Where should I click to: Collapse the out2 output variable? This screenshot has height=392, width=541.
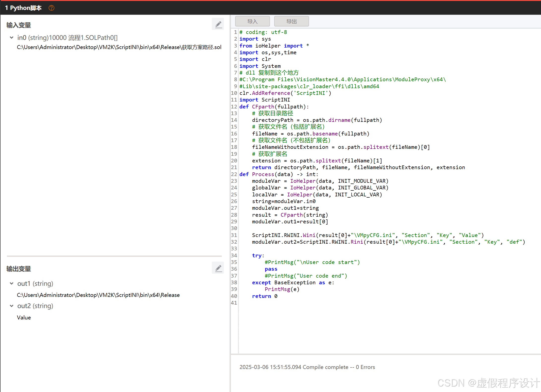click(11, 306)
